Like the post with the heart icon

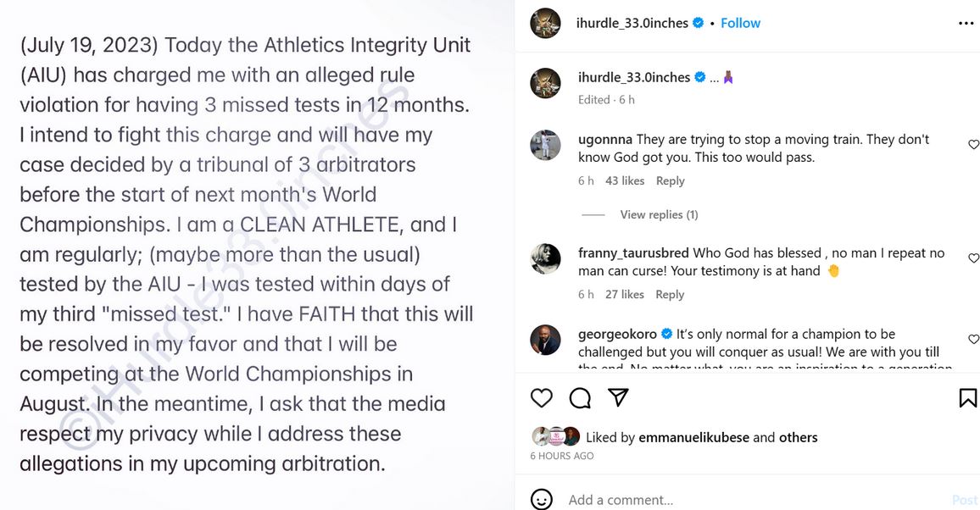[541, 397]
